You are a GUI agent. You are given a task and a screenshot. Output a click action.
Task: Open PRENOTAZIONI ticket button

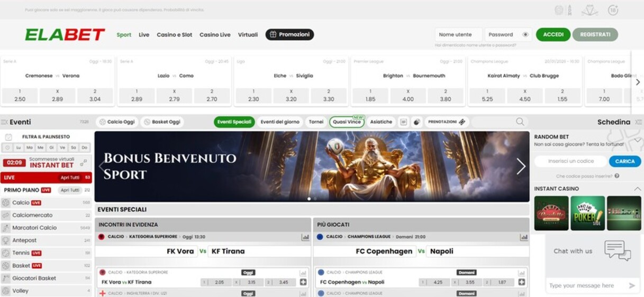(x=447, y=122)
